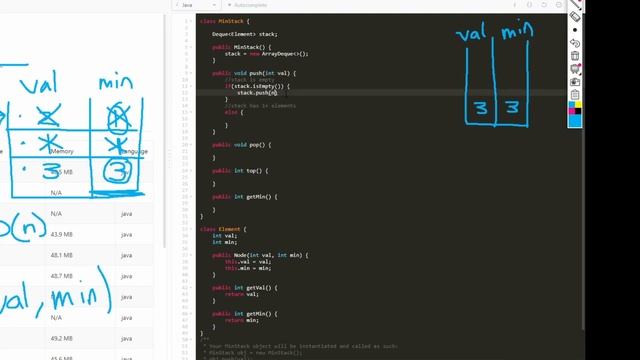Viewport: 640px width, 360px height.
Task: Take a screen capture with camera icon
Action: pos(575,82)
